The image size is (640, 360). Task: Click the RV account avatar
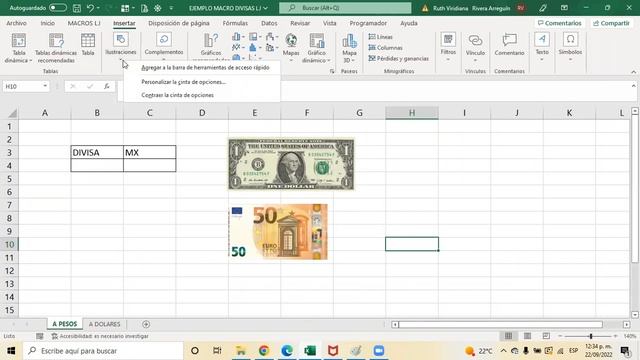[521, 8]
